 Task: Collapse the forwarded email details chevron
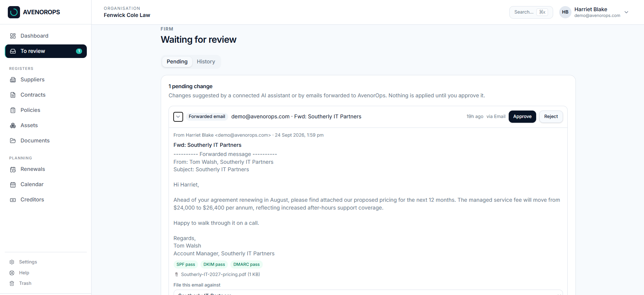tap(178, 117)
